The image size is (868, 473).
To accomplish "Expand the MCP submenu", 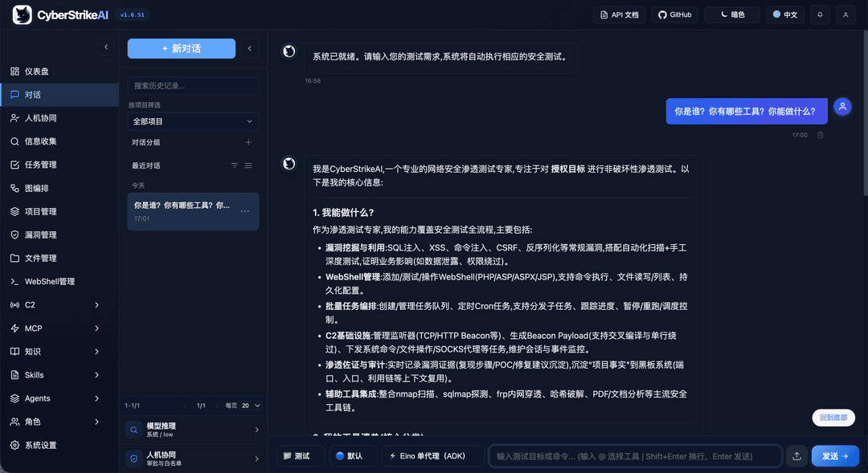I will (97, 328).
